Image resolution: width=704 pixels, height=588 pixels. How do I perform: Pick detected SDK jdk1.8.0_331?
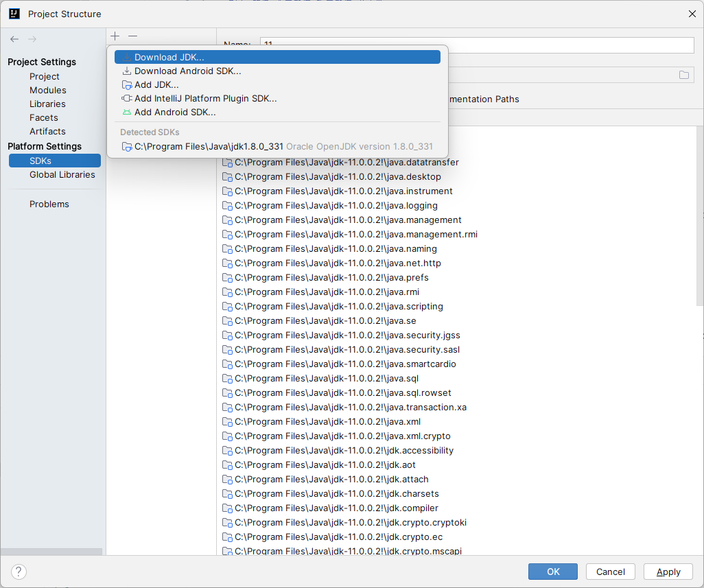(277, 146)
